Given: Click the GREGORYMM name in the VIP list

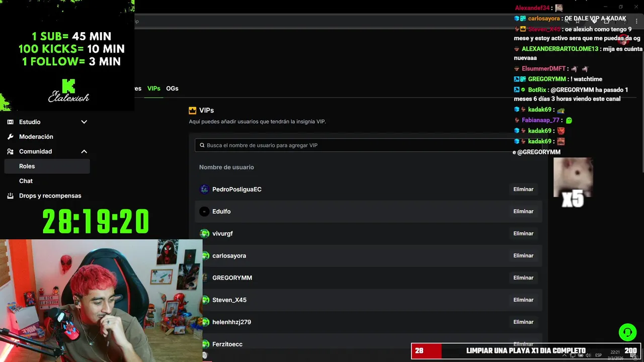Looking at the screenshot, I should pyautogui.click(x=232, y=278).
